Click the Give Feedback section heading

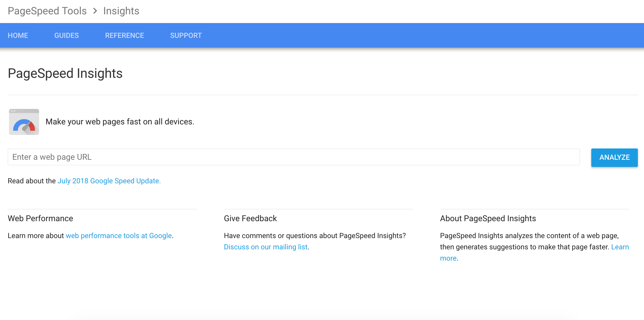tap(250, 218)
